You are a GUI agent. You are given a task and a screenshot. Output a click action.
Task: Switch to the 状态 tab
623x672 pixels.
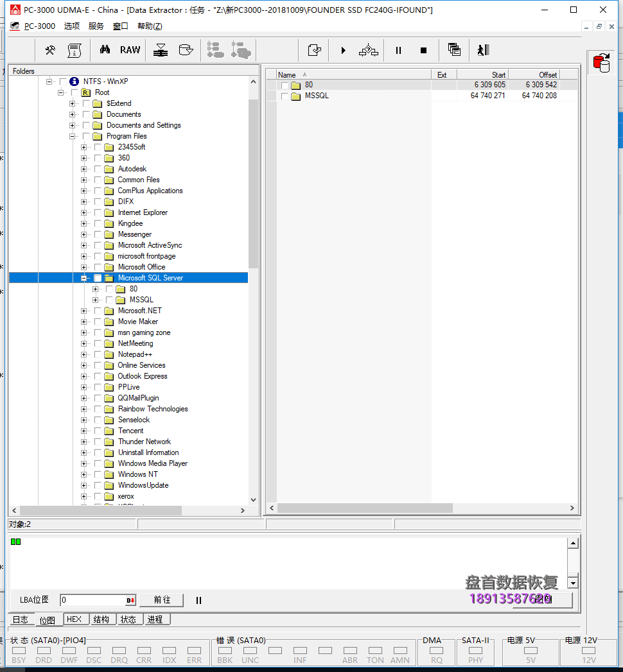[128, 619]
